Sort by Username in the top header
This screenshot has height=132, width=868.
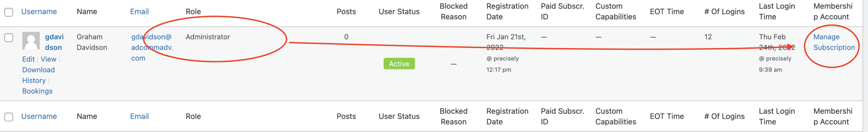(x=39, y=12)
